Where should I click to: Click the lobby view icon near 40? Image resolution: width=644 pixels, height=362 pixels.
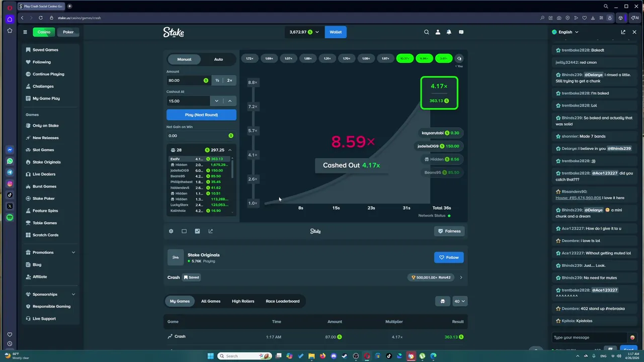point(443,301)
